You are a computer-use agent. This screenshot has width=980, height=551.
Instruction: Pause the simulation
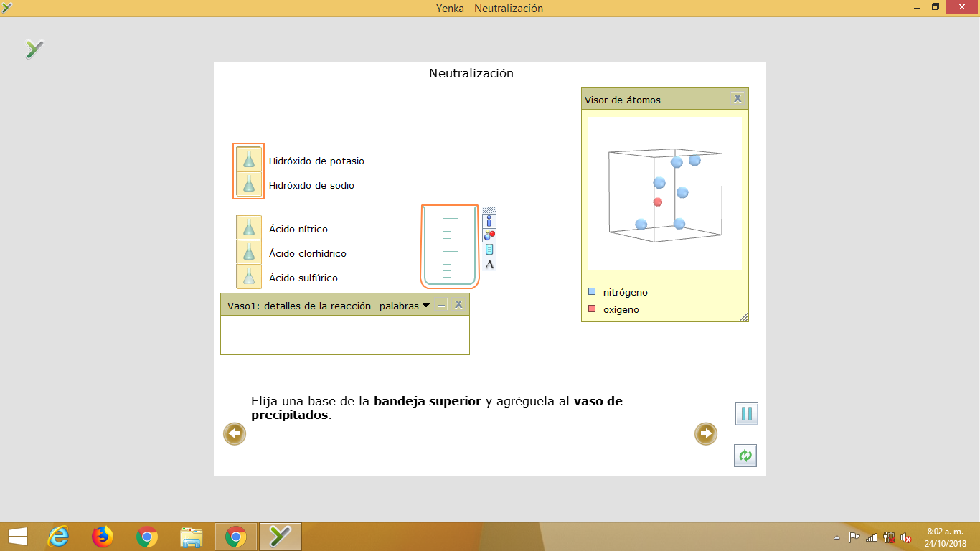click(746, 414)
